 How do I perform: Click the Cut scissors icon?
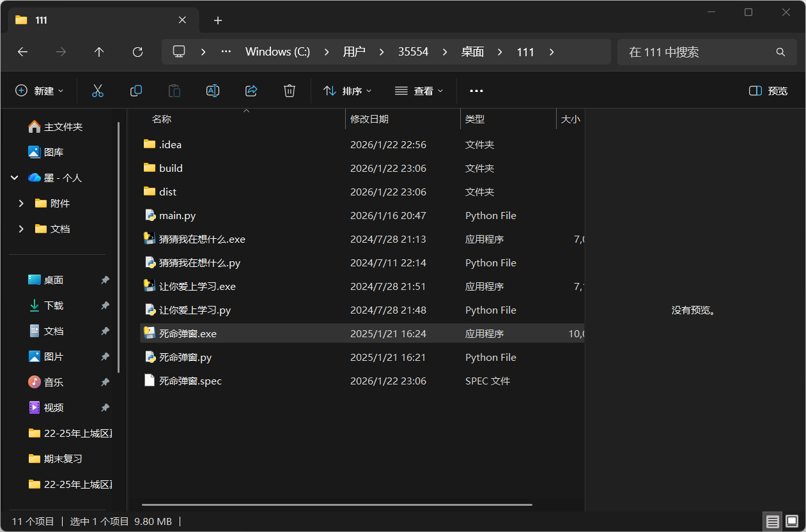pos(98,91)
